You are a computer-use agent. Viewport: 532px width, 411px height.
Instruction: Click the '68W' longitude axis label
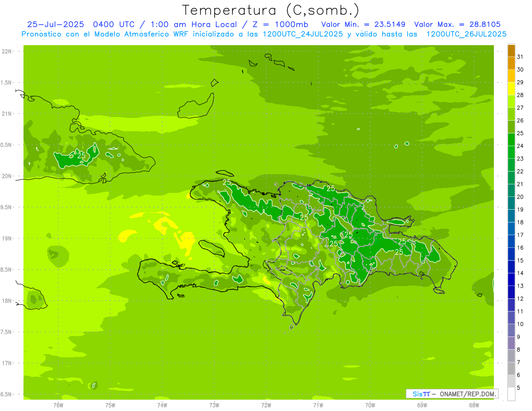click(474, 405)
